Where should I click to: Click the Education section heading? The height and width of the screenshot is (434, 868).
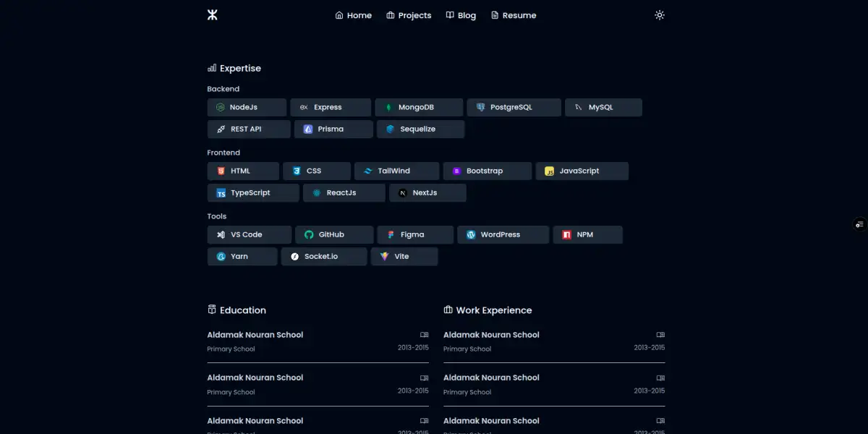click(x=237, y=310)
